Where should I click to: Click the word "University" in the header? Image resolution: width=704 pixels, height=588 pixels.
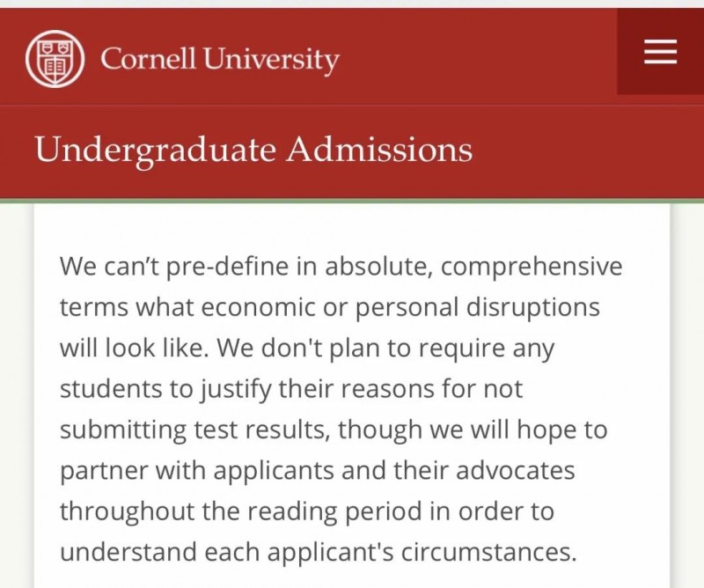coord(271,60)
